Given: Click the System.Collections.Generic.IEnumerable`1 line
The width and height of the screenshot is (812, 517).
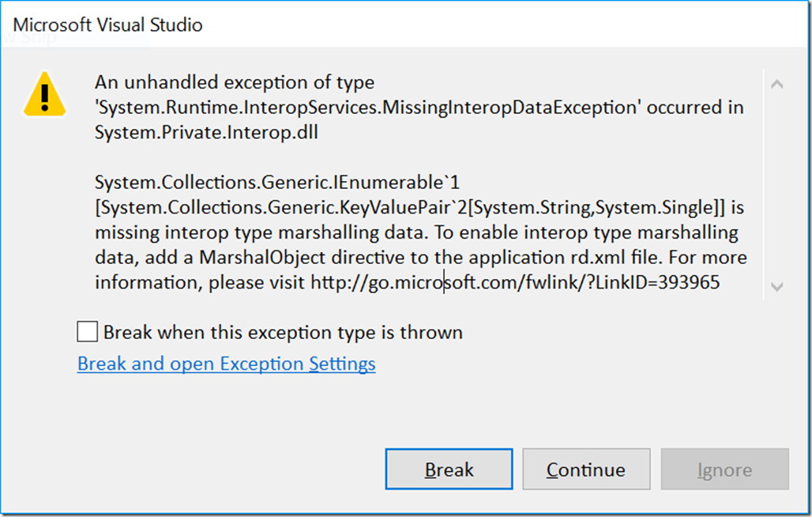Looking at the screenshot, I should [277, 183].
